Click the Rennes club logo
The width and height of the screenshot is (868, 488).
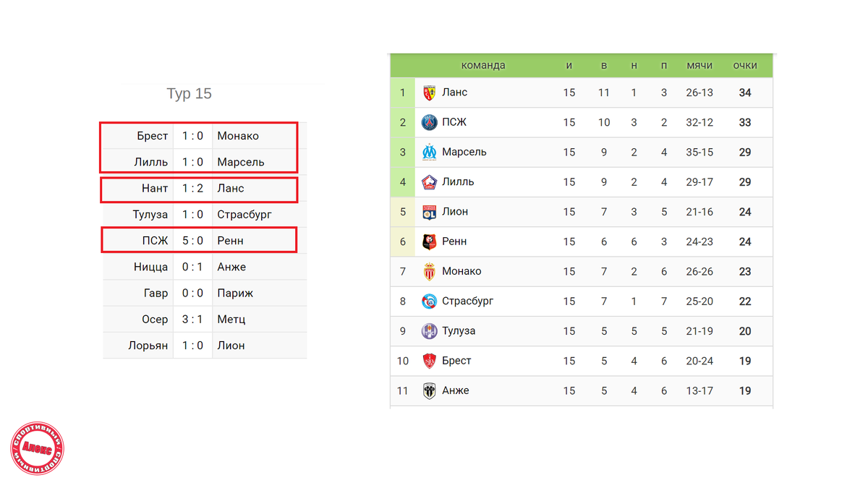[x=430, y=241]
